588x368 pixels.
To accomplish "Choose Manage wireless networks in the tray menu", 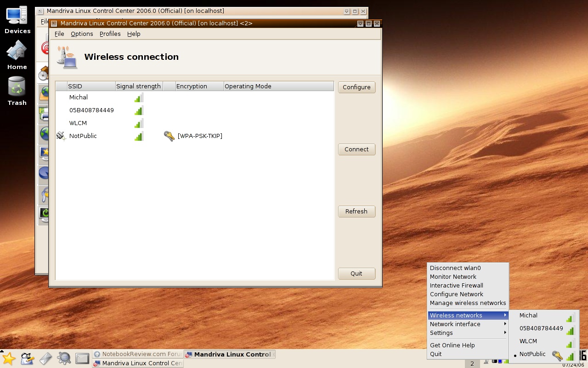I will [468, 303].
